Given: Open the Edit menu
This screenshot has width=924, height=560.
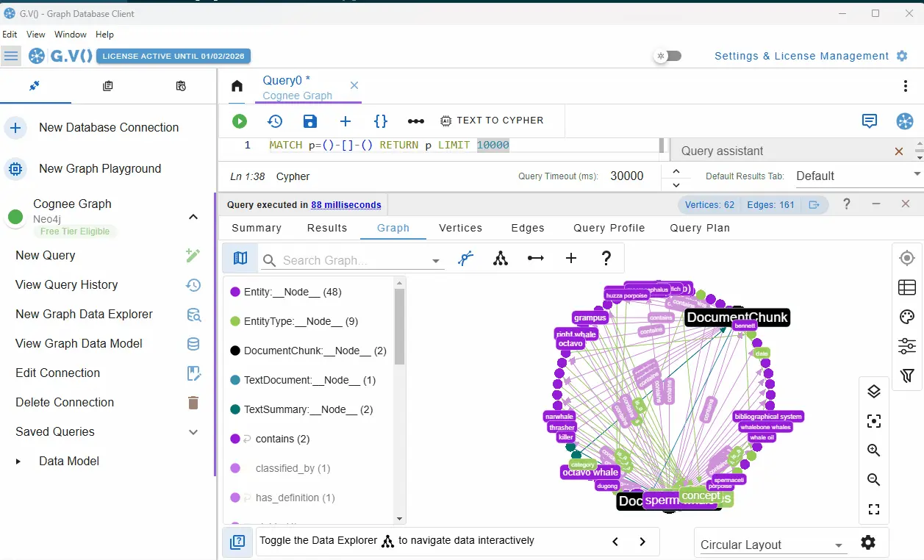Looking at the screenshot, I should 10,35.
